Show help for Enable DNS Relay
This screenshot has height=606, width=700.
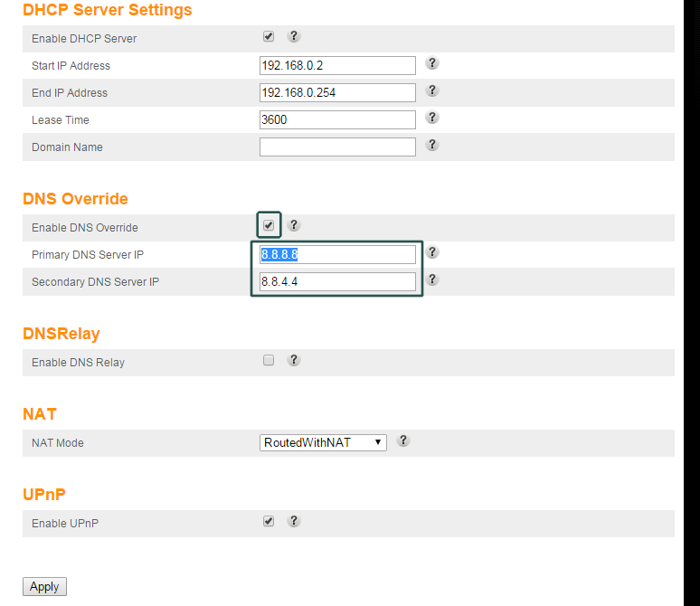(x=293, y=361)
